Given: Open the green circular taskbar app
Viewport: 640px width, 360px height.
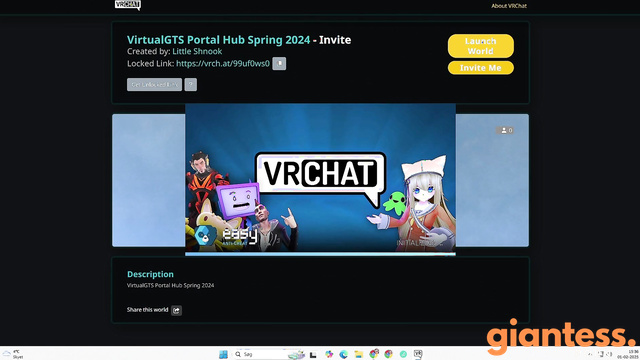Looking at the screenshot, I should pyautogui.click(x=403, y=354).
